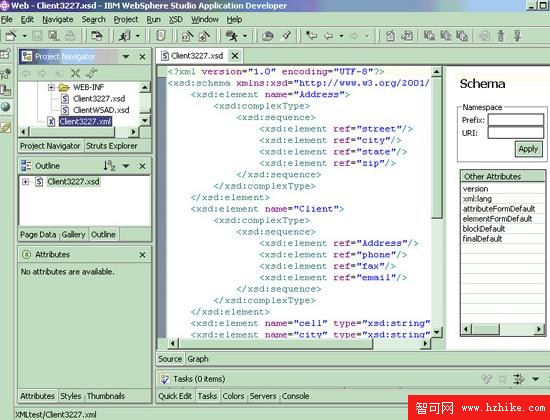550x420 pixels.
Task: Click the flashlight toolbar icon
Action: click(x=286, y=35)
